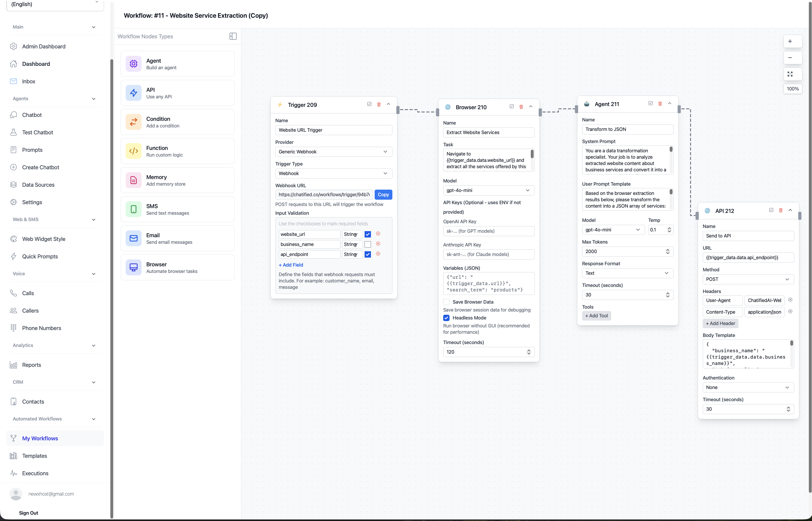Open the Method dropdown showing POST
Image resolution: width=812 pixels, height=521 pixels.
pos(748,279)
